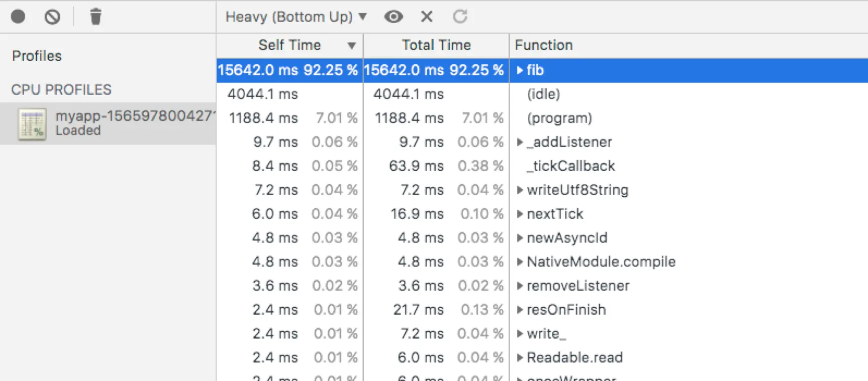The height and width of the screenshot is (381, 868).
Task: Click the restore all functions reload icon
Action: point(460,17)
